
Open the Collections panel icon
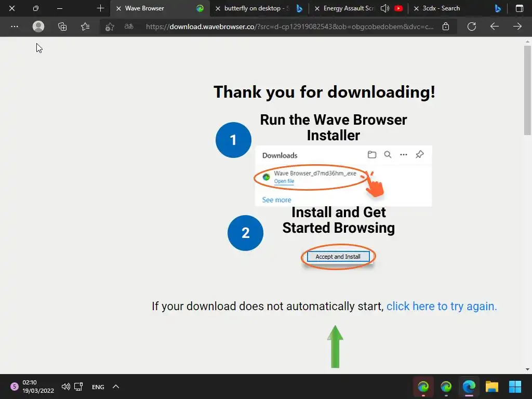tap(62, 26)
